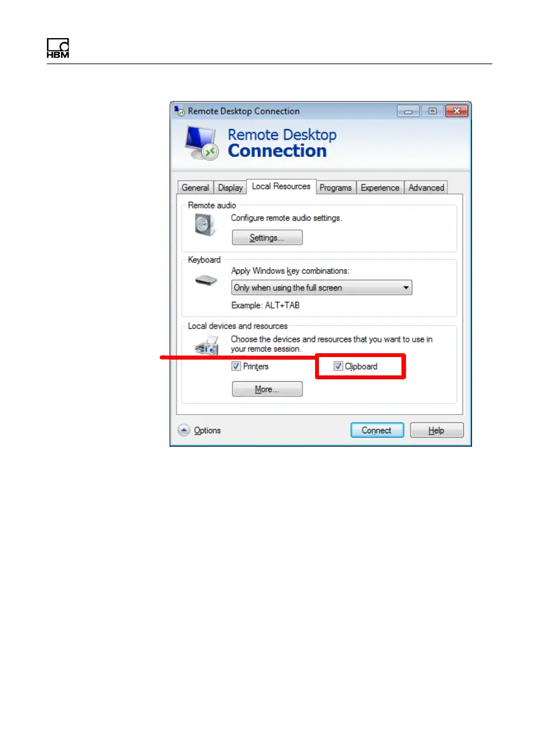This screenshot has width=533, height=756.
Task: Start the session with Connect button
Action: click(x=377, y=430)
